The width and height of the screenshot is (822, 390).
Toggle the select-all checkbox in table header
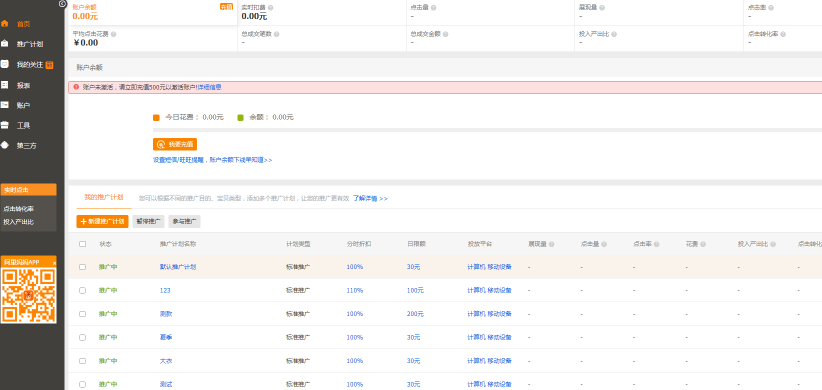pyautogui.click(x=82, y=244)
